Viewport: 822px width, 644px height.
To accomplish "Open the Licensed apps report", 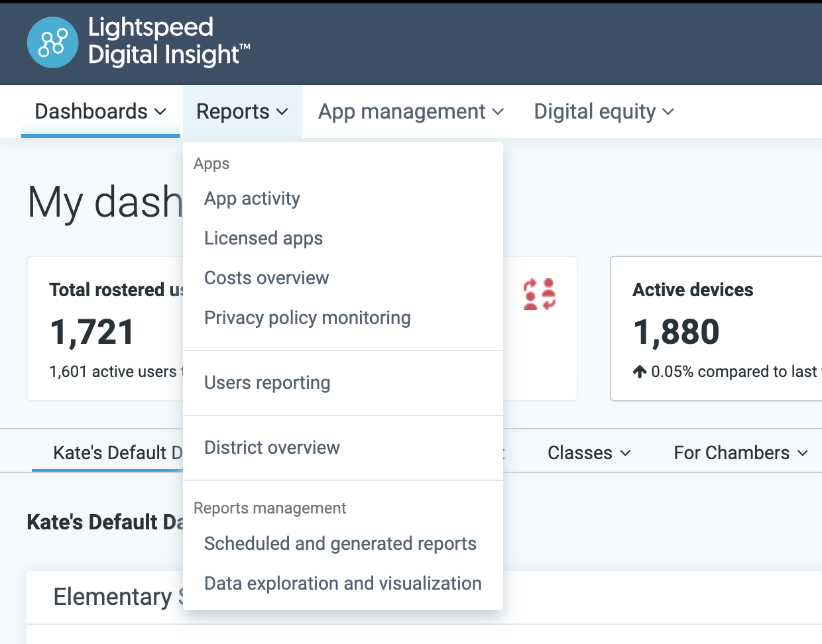I will (x=263, y=238).
